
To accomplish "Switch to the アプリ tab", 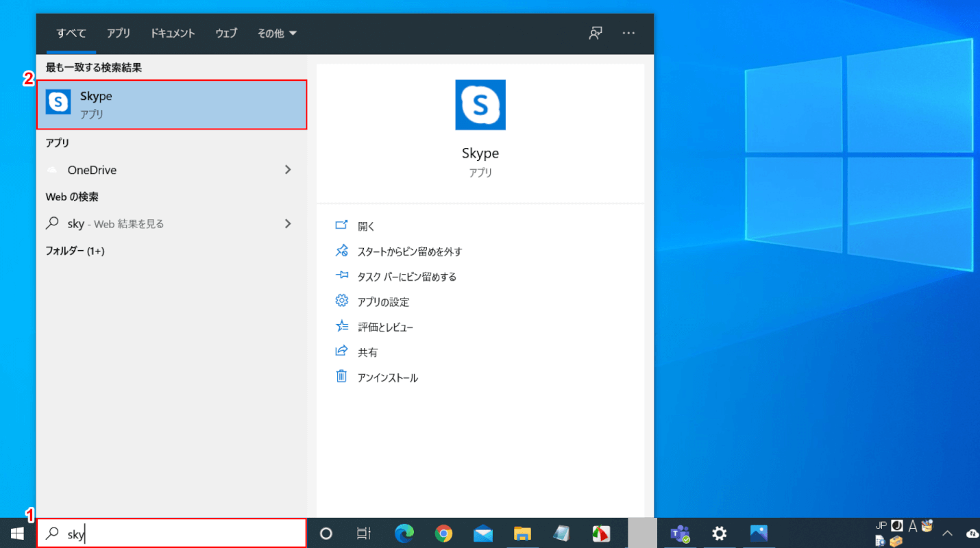I will click(x=119, y=33).
